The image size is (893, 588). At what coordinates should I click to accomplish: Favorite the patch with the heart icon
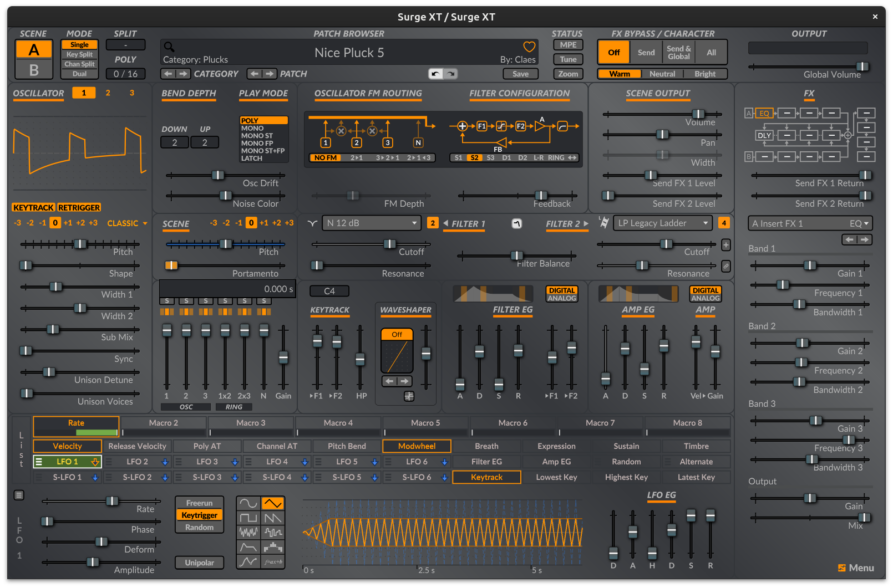(x=529, y=47)
